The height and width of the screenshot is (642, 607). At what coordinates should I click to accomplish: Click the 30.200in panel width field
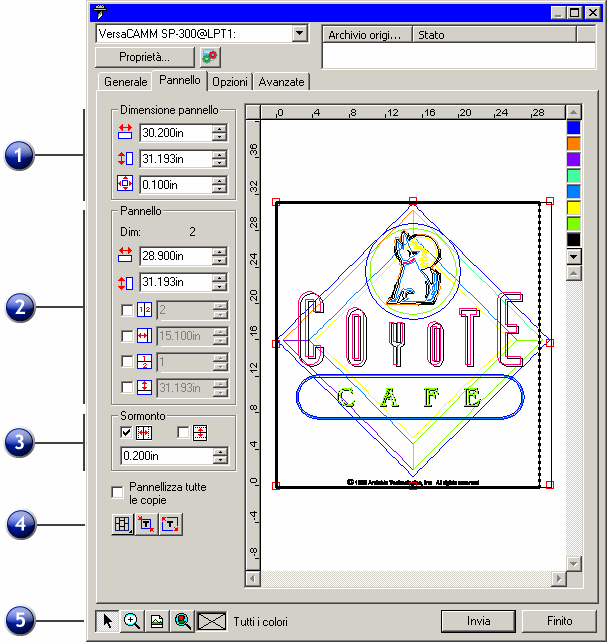tap(176, 133)
